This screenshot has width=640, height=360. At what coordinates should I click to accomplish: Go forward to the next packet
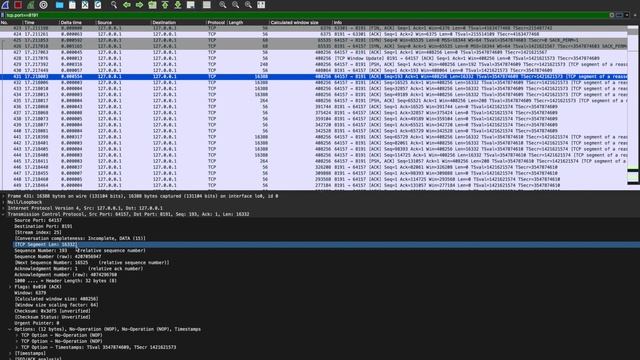pyautogui.click(x=140, y=5)
